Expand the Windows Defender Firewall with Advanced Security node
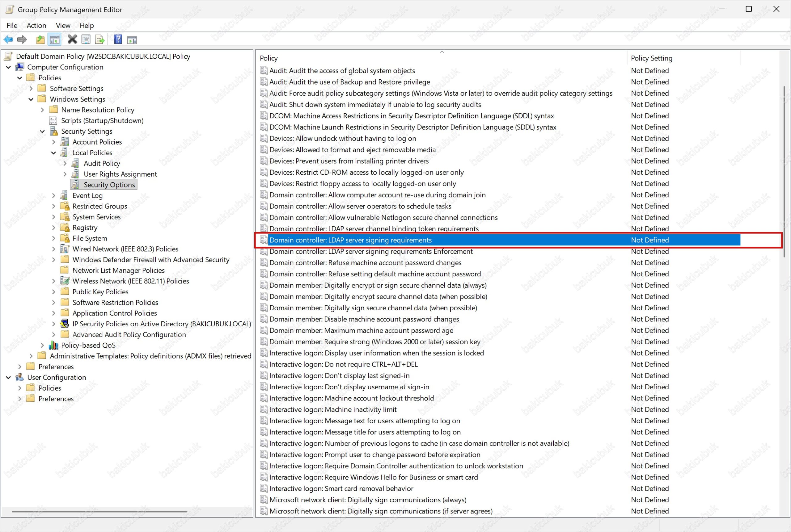The image size is (791, 532). point(54,260)
